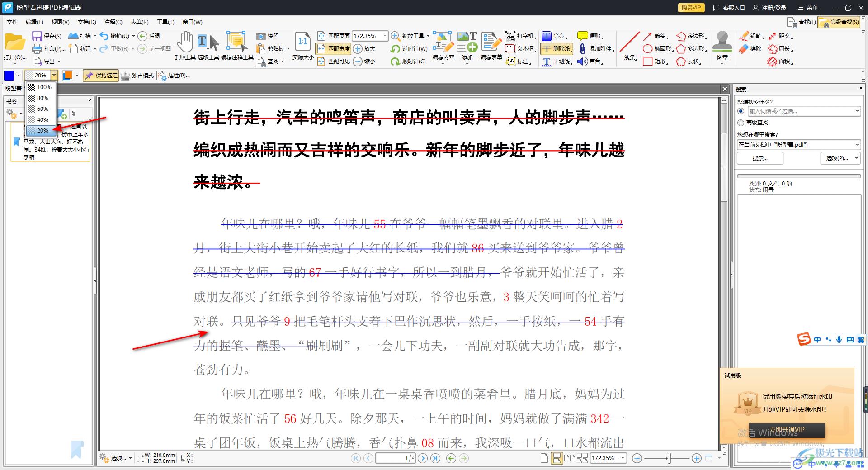Open the opacity dropdown showing 20%
The width and height of the screenshot is (868, 470).
pos(54,75)
